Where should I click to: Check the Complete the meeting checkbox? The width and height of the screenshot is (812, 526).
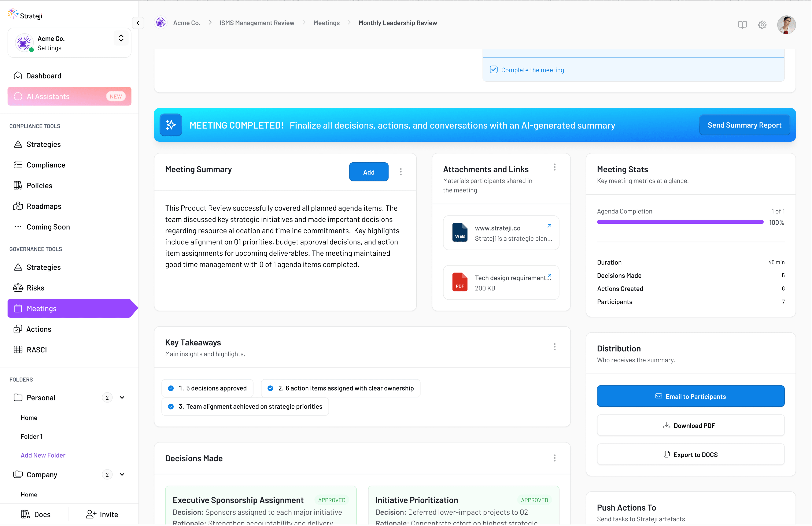coord(494,69)
